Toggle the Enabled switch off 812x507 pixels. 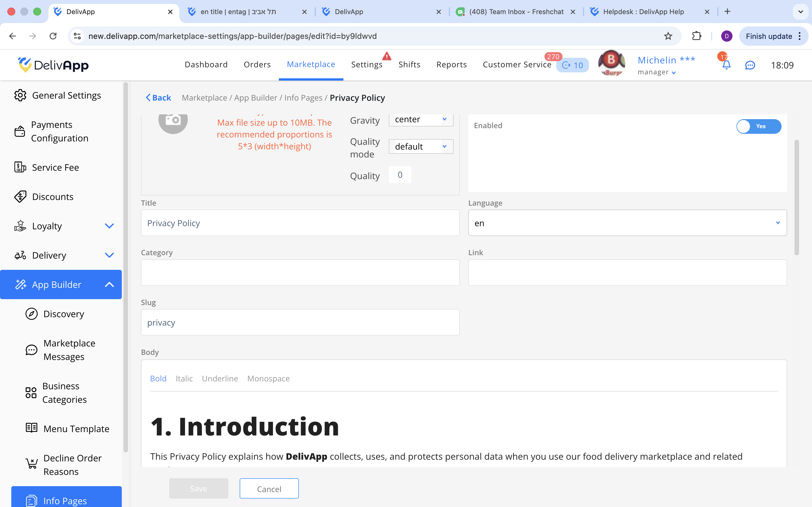pyautogui.click(x=759, y=126)
